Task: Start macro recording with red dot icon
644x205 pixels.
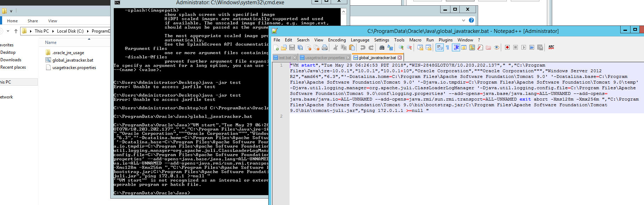Action: point(507,47)
